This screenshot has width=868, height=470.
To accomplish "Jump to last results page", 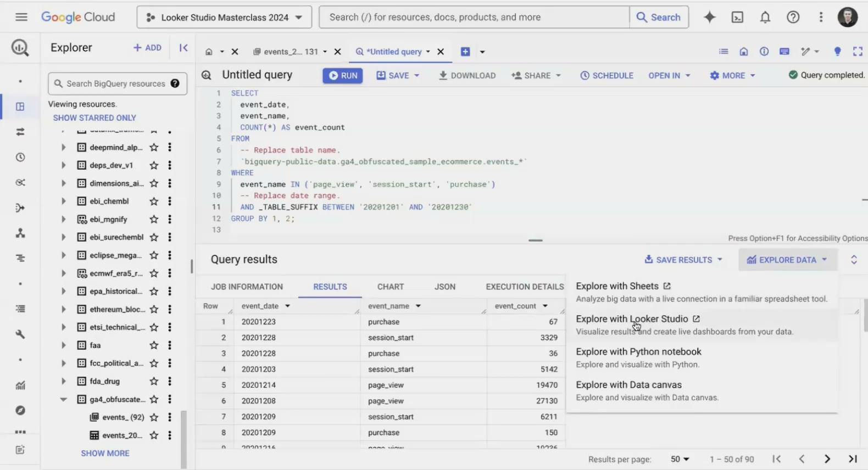I will pos(853,459).
